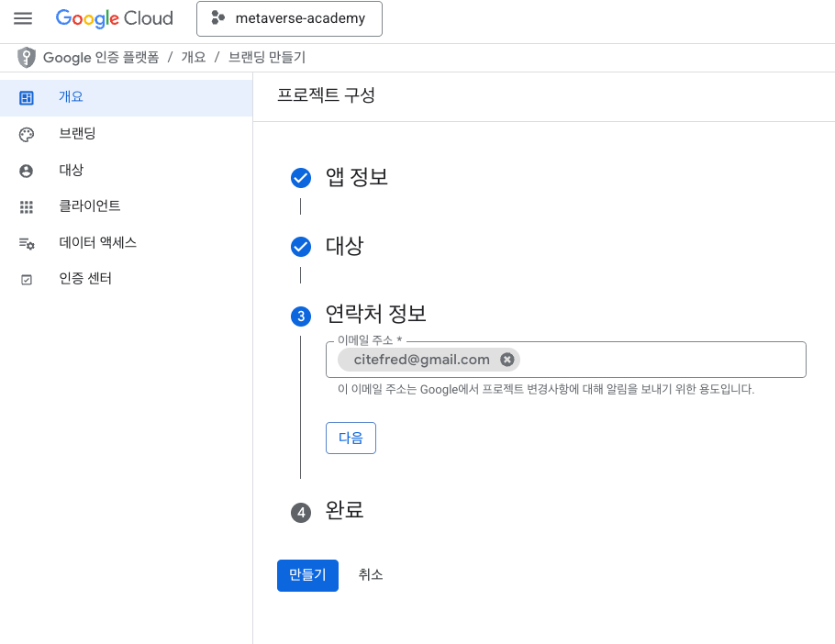Click the 다음 button
Screen dimensions: 835x644
tap(351, 438)
